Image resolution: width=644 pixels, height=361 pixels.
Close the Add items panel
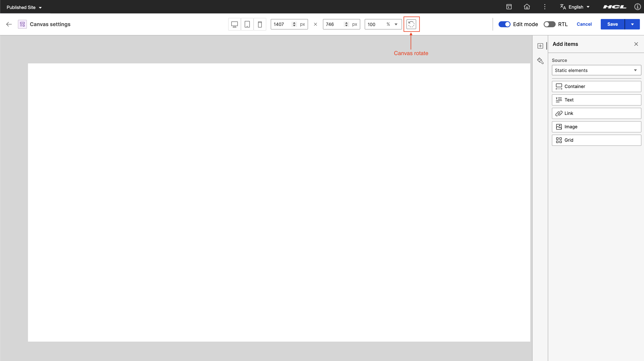pyautogui.click(x=636, y=44)
